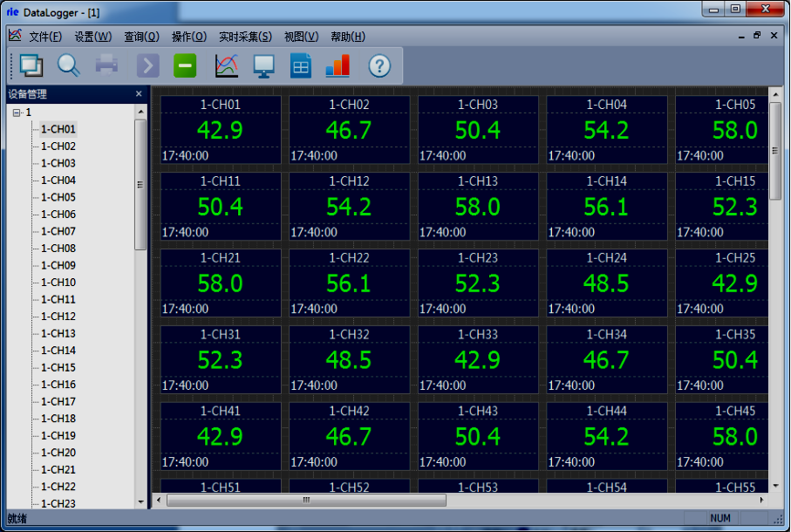Viewport: 791px width, 532px height.
Task: Collapse device tree node 1
Action: coord(17,113)
